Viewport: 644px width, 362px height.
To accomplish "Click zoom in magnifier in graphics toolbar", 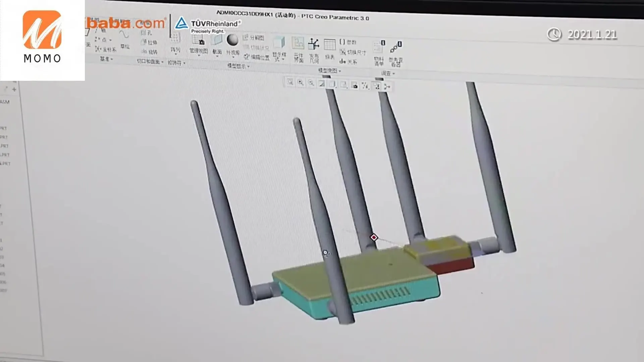I will 301,82.
